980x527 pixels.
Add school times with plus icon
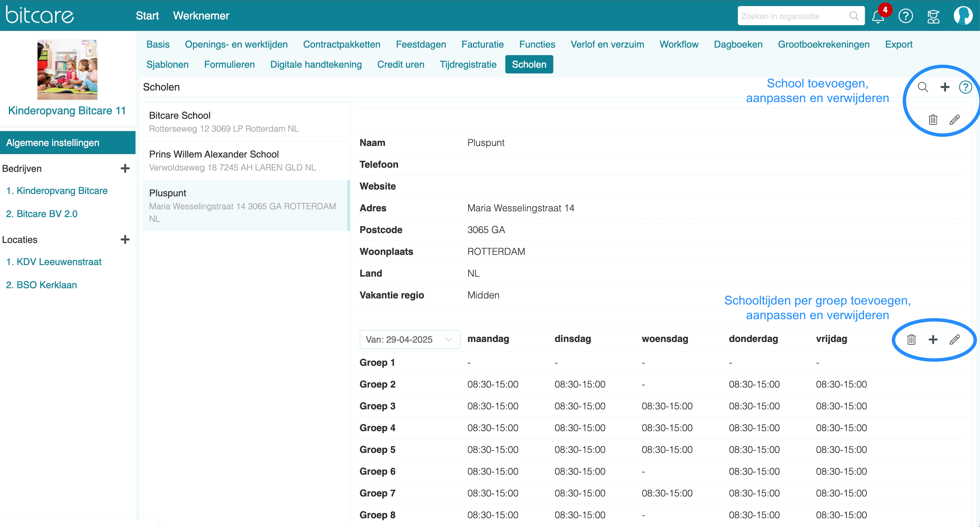pyautogui.click(x=933, y=339)
